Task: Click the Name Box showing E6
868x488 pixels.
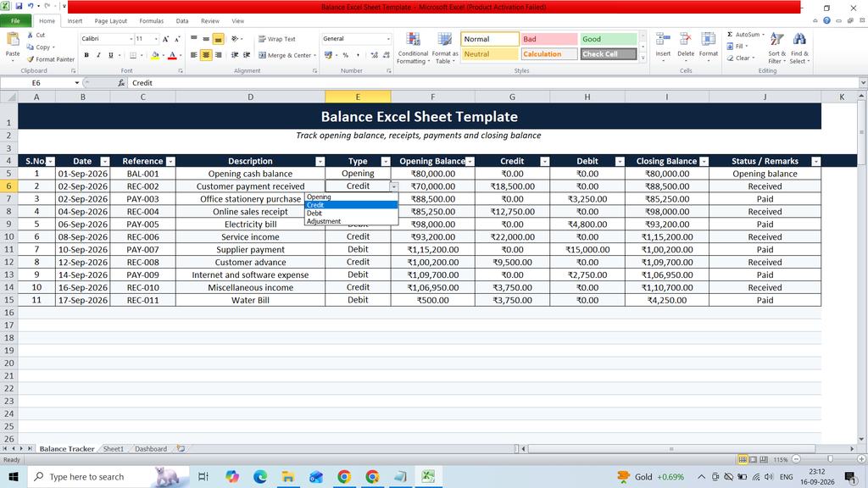Action: click(x=36, y=83)
